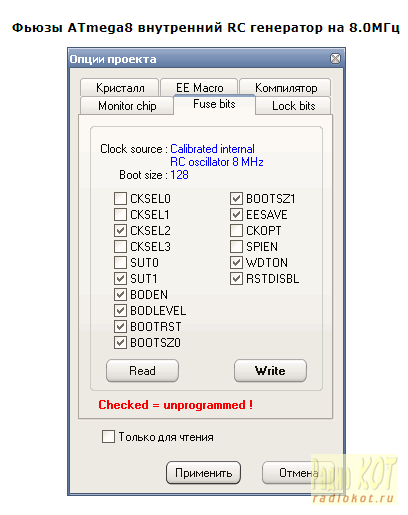Uncheck the BOOTSZ1 checkbox
Viewport: 408px width, 515px height.
(x=236, y=198)
